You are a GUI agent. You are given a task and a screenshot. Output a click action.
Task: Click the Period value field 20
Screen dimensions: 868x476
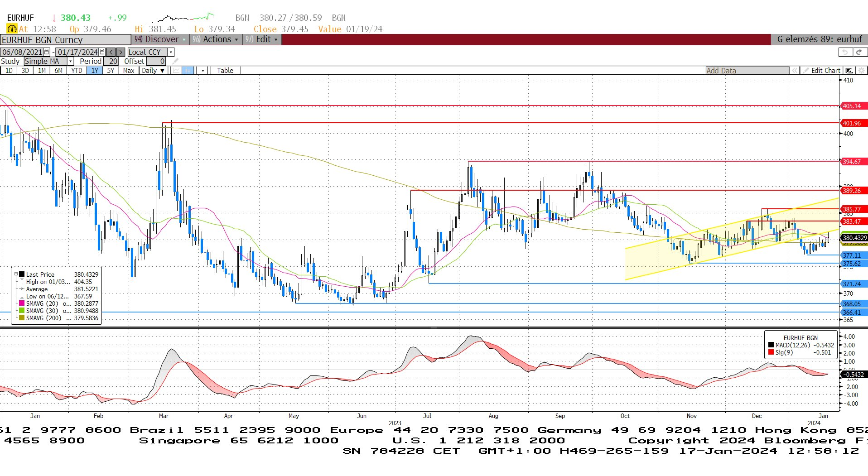(111, 61)
